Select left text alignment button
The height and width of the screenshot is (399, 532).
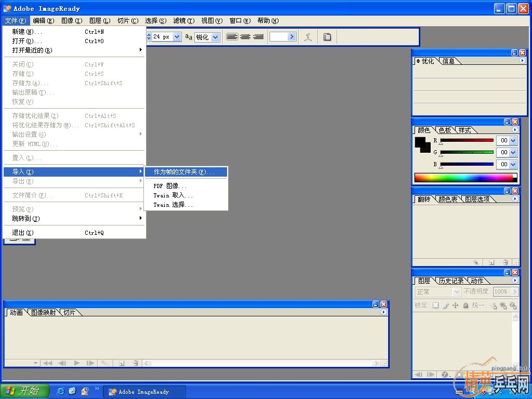pos(232,37)
